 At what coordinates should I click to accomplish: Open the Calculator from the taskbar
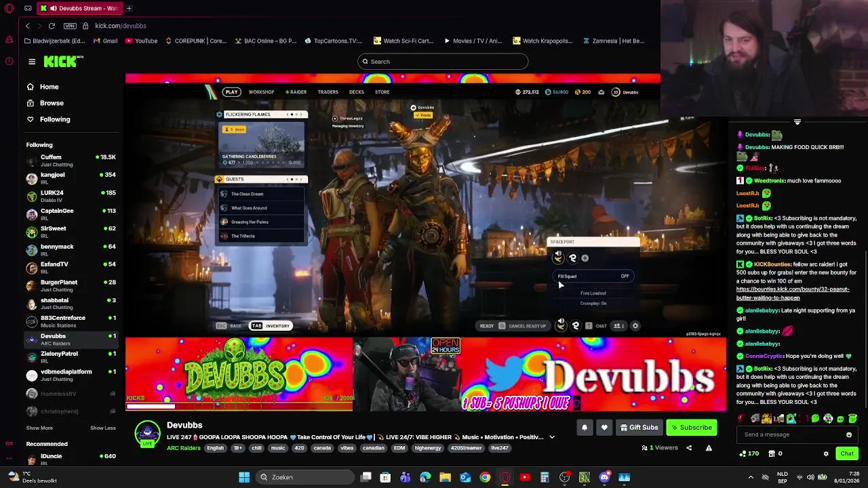[545, 477]
